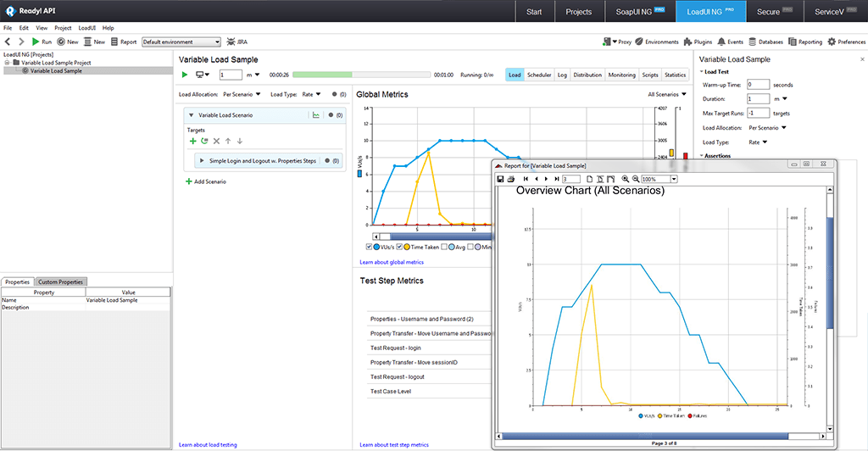
Task: Click the JIRA bug icon
Action: coord(231,42)
